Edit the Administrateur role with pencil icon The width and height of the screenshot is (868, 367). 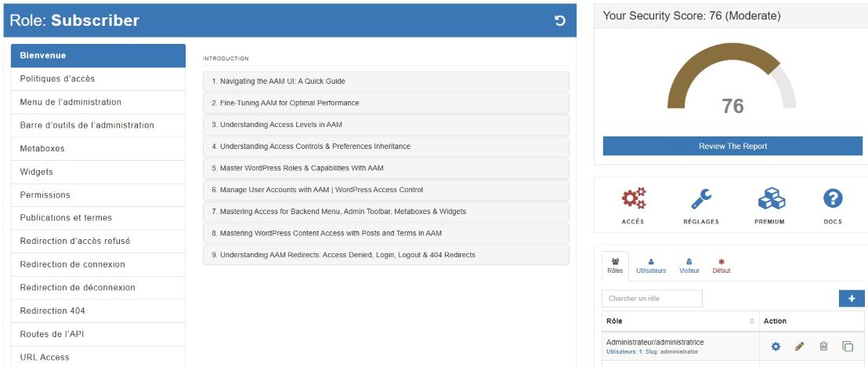[x=800, y=346]
